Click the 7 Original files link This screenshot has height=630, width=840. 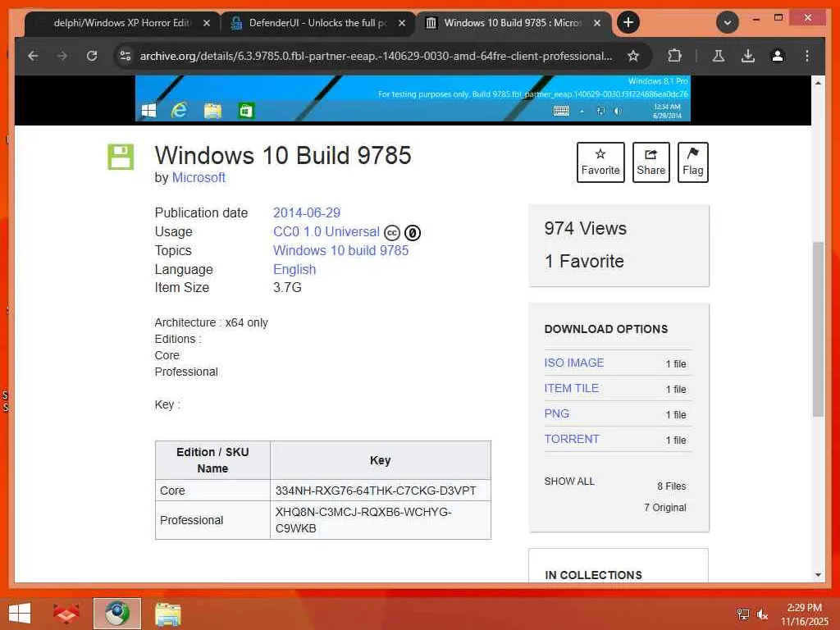click(x=664, y=507)
